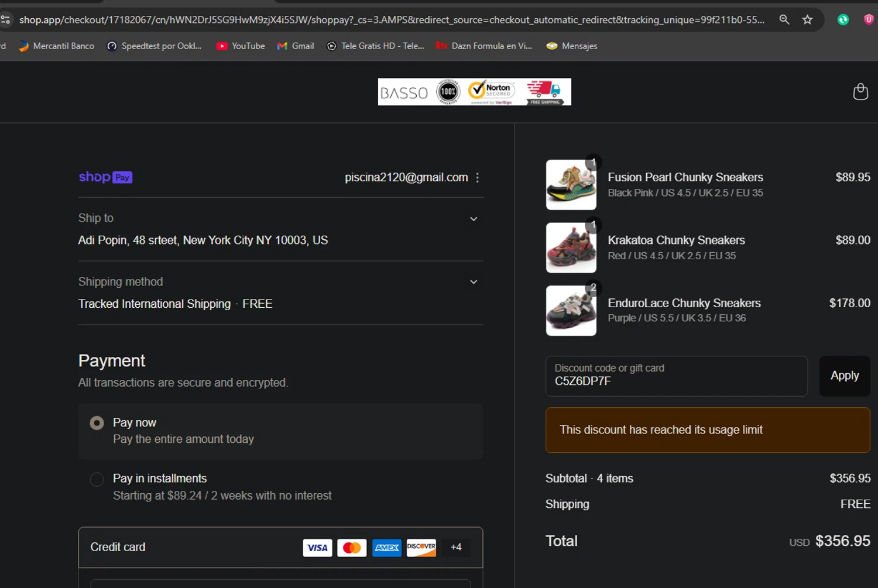Click the Fusion Pearl Chunky Sneakers thumbnail
The height and width of the screenshot is (588, 878).
[571, 185]
